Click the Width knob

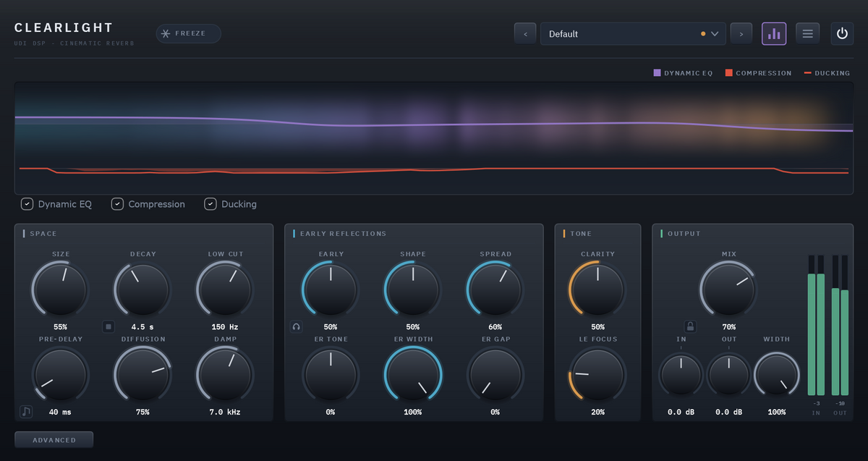click(x=777, y=374)
